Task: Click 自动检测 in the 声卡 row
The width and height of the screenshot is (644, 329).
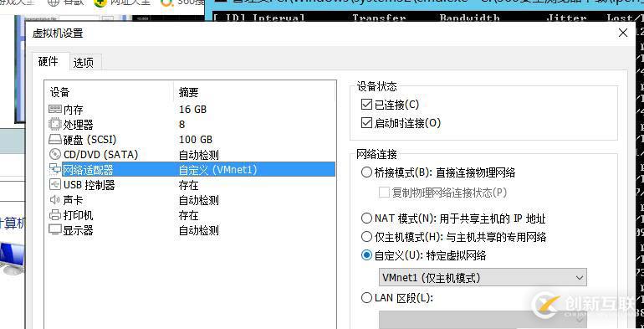Action: pos(199,200)
